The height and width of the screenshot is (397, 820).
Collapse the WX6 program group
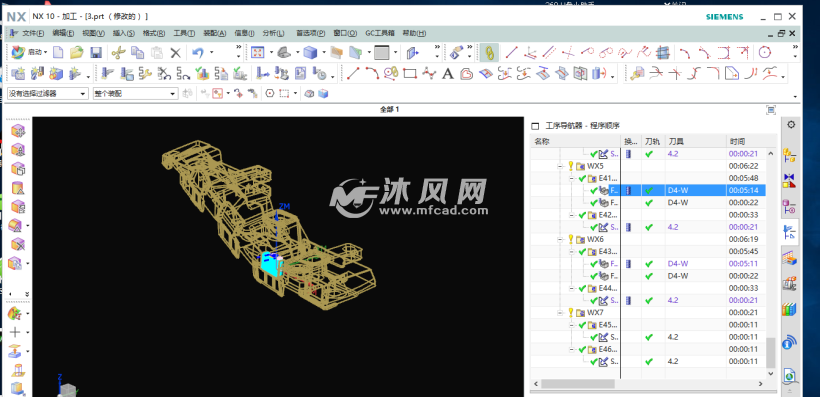[560, 240]
